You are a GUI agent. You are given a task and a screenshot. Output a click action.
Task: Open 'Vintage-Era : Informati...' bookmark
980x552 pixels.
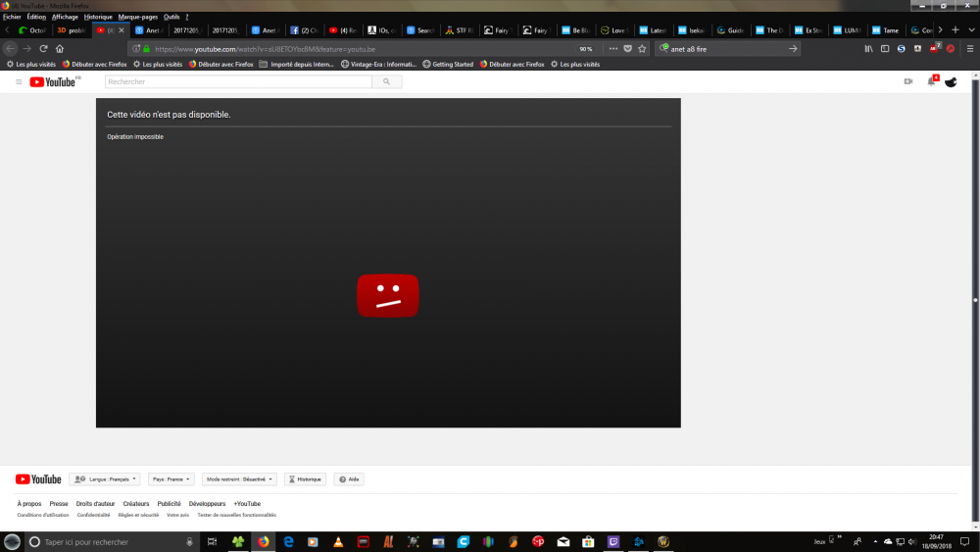click(378, 64)
